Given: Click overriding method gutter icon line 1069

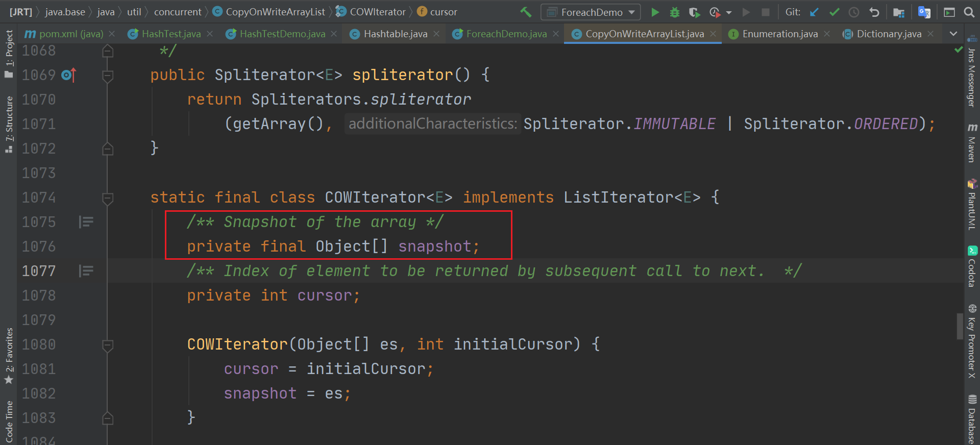Looking at the screenshot, I should (x=68, y=75).
